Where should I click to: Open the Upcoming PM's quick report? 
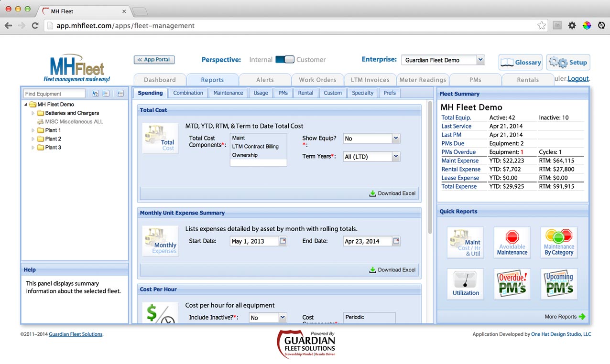[x=559, y=284]
